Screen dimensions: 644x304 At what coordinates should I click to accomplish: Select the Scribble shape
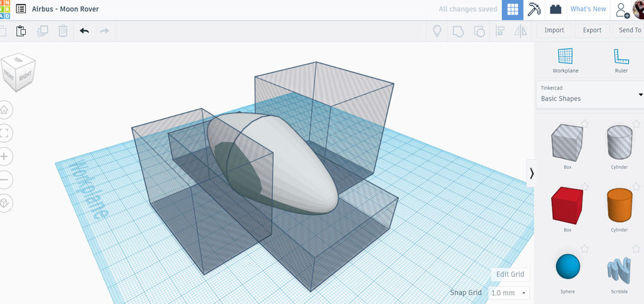(x=619, y=270)
